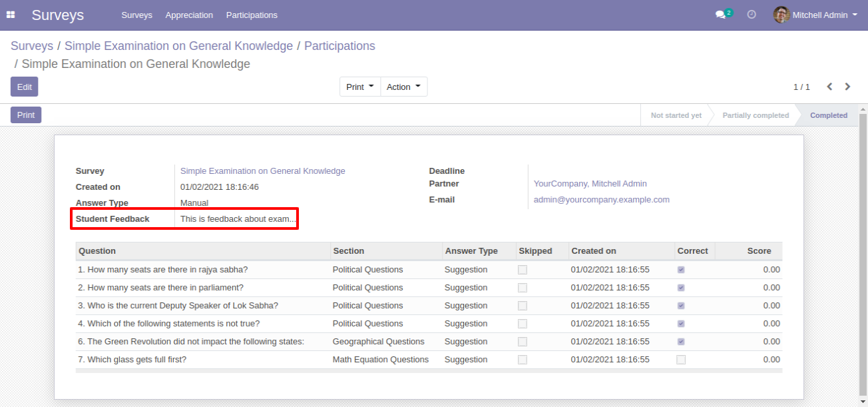
Task: Click the 1 / 1 pager counter
Action: pos(801,87)
